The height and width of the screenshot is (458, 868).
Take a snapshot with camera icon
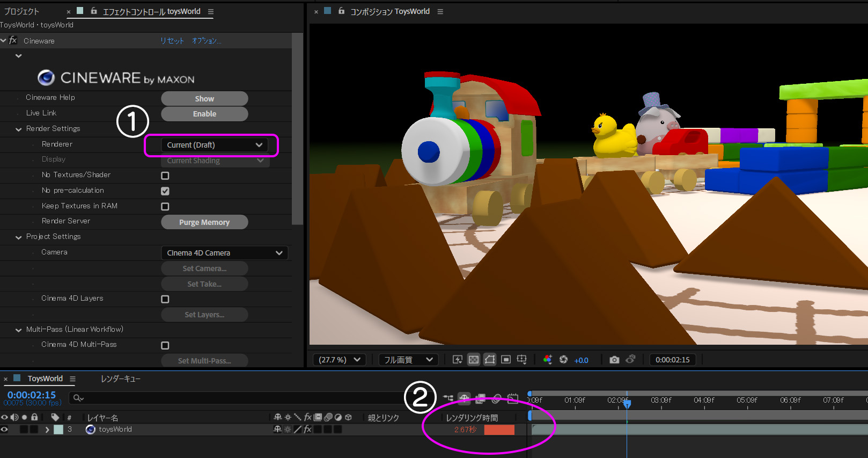point(614,360)
